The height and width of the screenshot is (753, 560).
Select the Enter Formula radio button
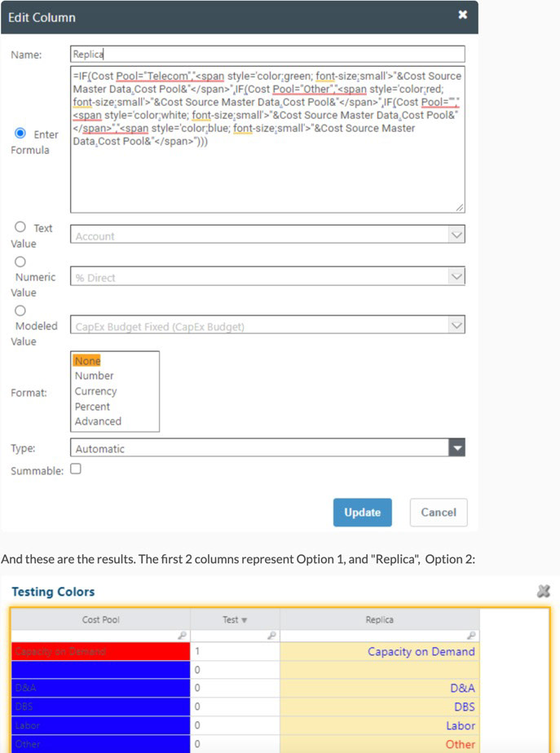pos(20,133)
